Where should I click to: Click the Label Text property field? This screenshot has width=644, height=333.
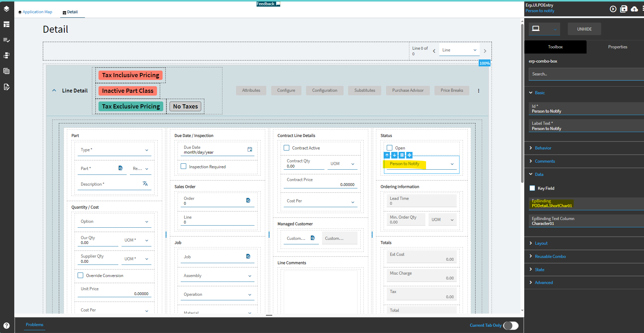pyautogui.click(x=586, y=126)
